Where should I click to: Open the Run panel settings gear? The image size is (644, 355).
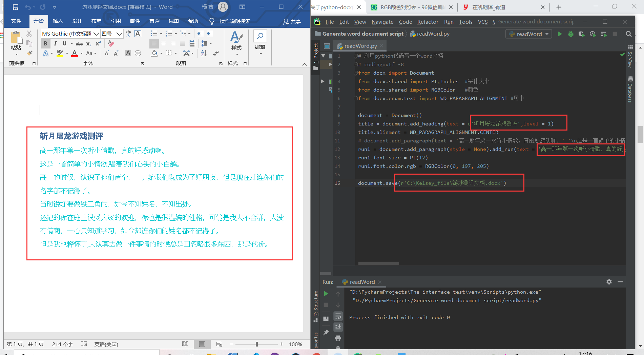tap(609, 282)
